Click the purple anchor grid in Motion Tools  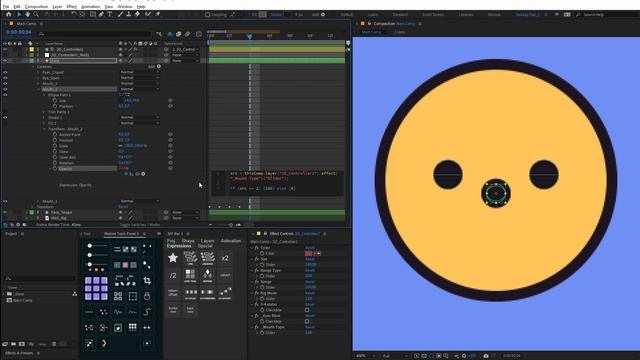[x=96, y=288]
